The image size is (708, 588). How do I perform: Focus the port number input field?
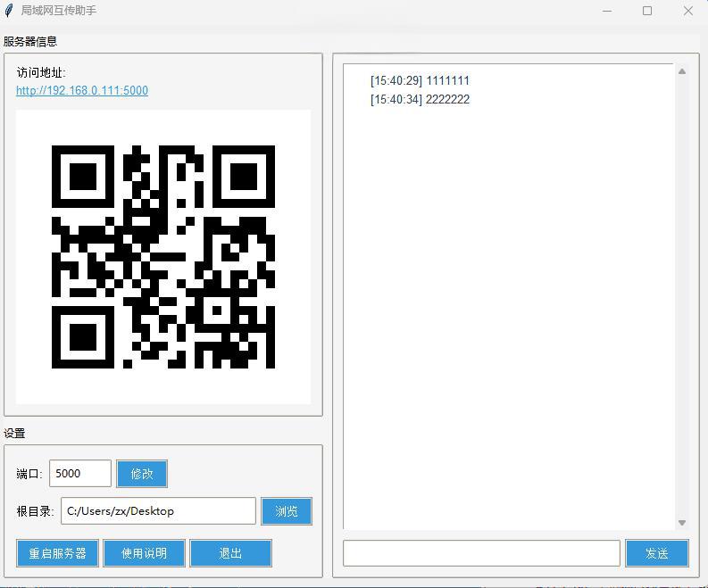80,474
